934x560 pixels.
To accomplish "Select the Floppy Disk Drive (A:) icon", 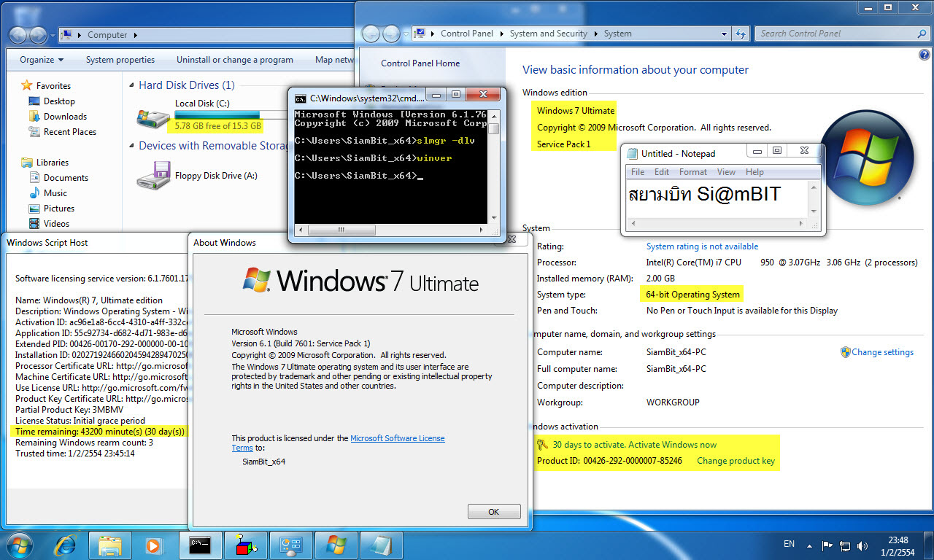I will [153, 175].
